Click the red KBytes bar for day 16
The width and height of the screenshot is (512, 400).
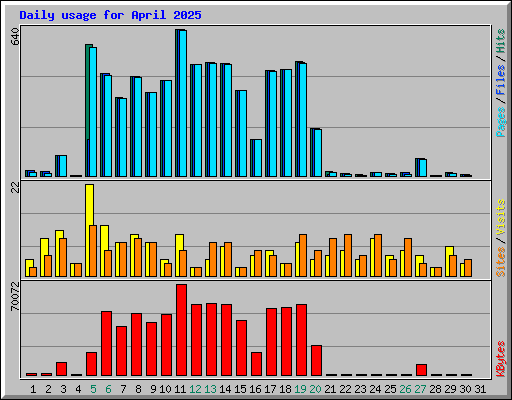pyautogui.click(x=257, y=364)
